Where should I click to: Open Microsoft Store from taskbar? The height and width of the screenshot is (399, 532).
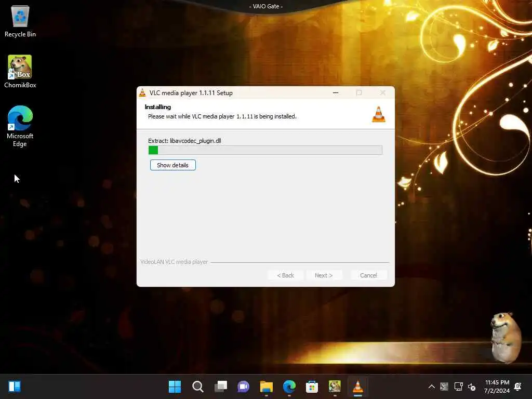click(312, 387)
